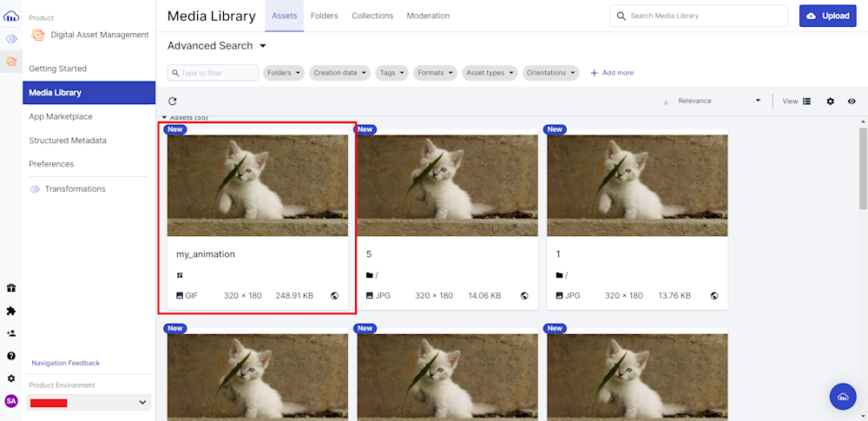Open the Product Environment dropdown
This screenshot has height=421, width=868.
coord(89,402)
